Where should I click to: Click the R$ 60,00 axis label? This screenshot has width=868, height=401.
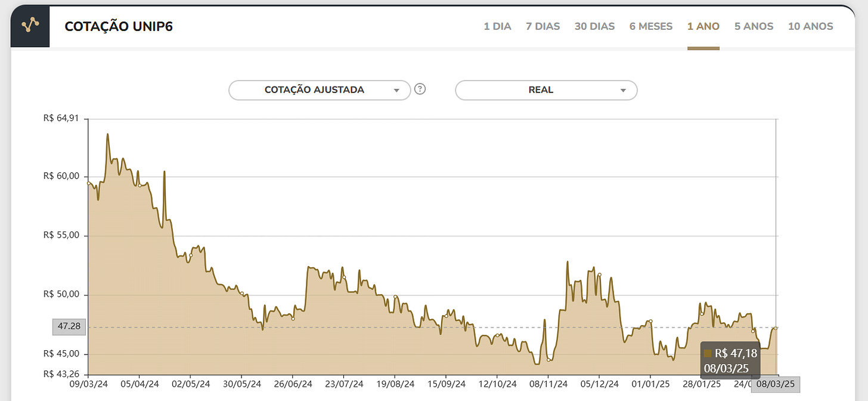point(61,176)
